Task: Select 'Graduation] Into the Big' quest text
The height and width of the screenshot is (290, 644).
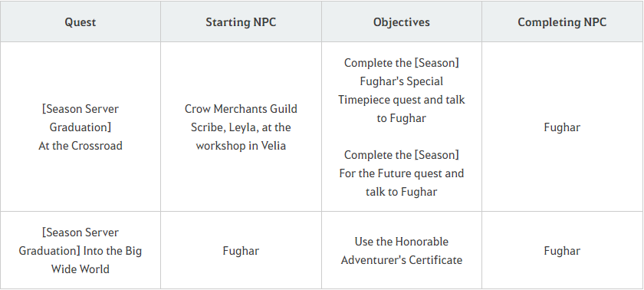Action: coord(80,251)
